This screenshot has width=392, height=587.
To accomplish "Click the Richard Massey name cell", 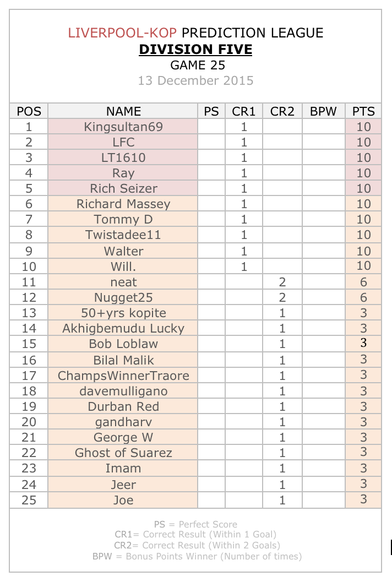I will 123,204.
